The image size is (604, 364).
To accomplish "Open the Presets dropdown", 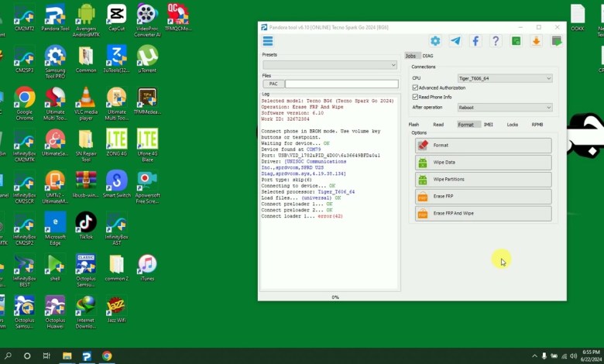I will tap(330, 65).
